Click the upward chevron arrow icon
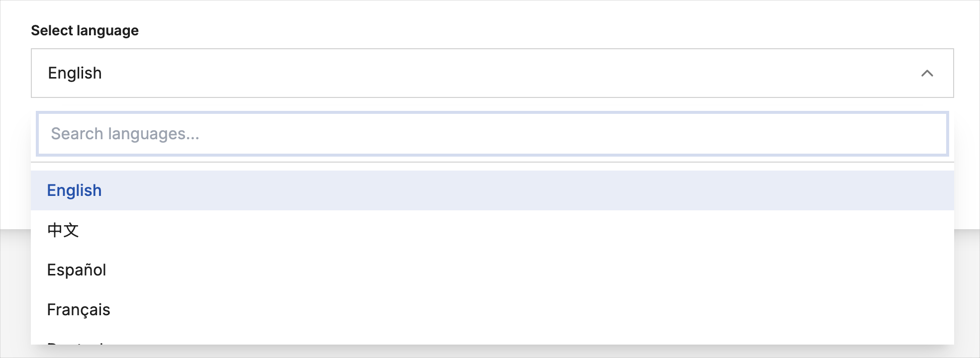980x358 pixels. coord(927,74)
